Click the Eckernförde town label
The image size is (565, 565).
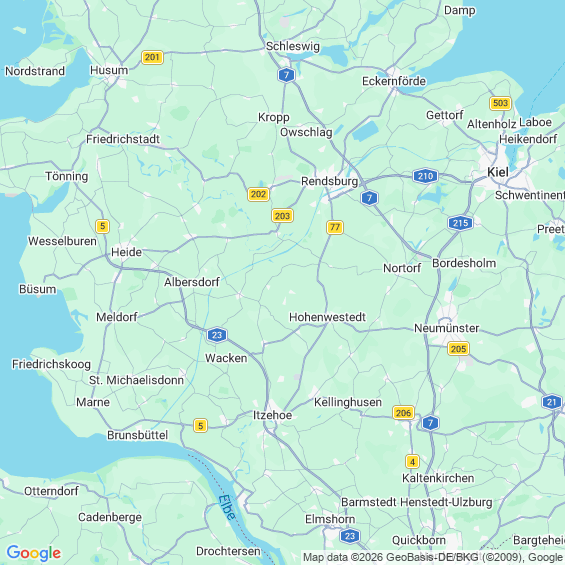[x=394, y=81]
